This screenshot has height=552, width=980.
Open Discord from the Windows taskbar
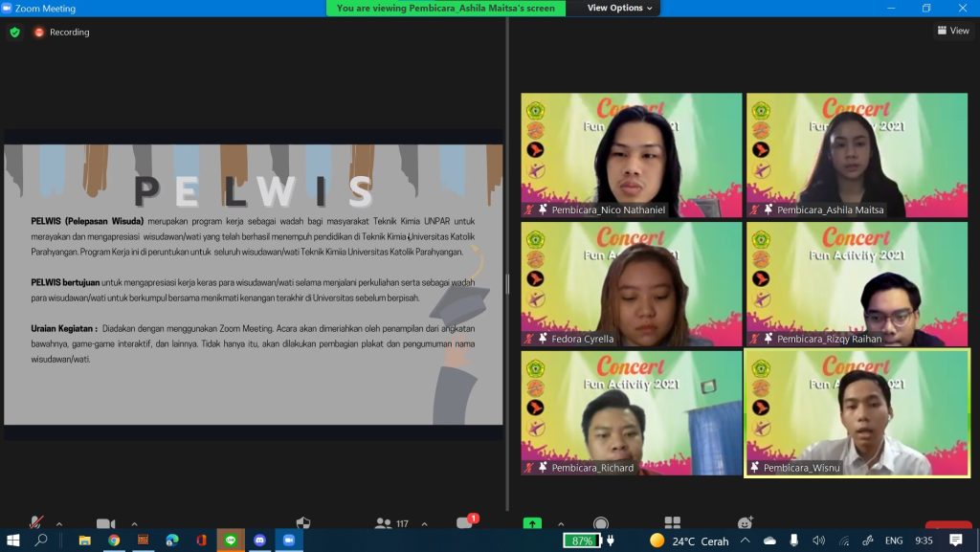pyautogui.click(x=259, y=541)
